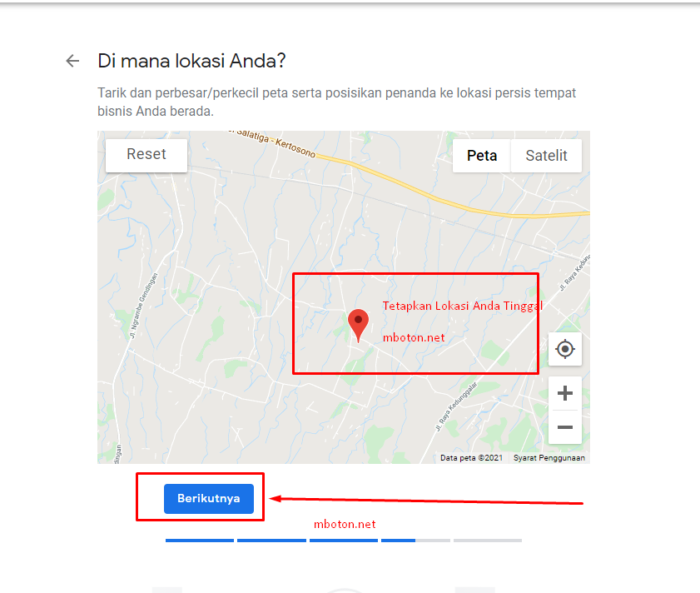700x593 pixels.
Task: Click the back arrow beside the heading
Action: pyautogui.click(x=72, y=61)
